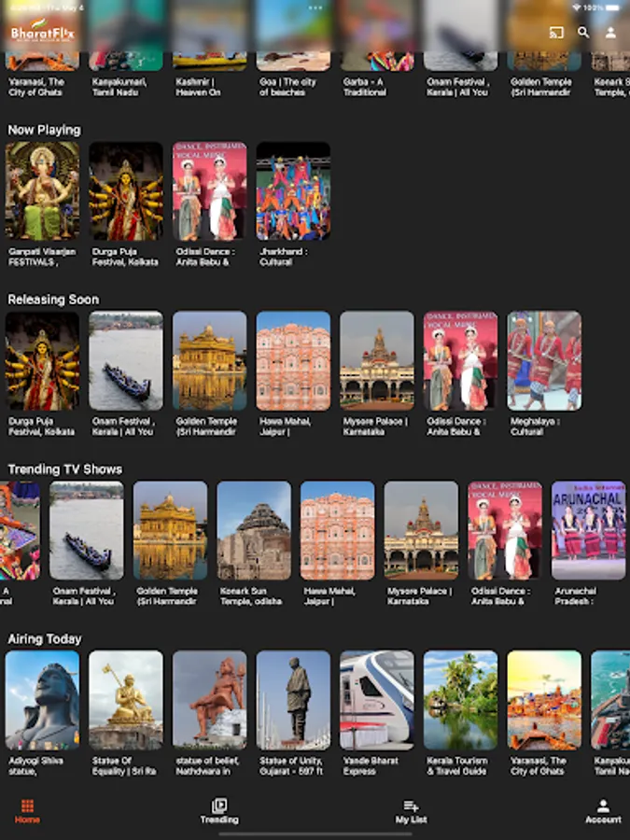630x840 pixels.
Task: Tap the Wi-Fi indicator in status bar
Action: 577,7
